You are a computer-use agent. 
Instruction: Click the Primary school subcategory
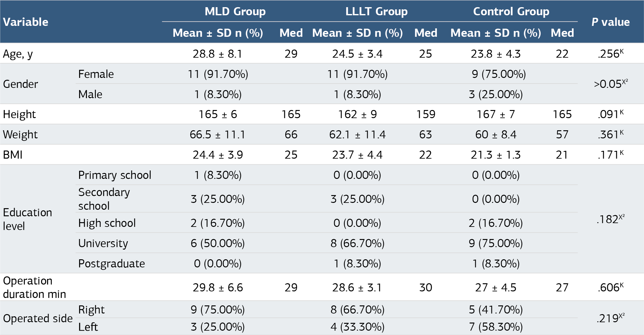pos(115,175)
